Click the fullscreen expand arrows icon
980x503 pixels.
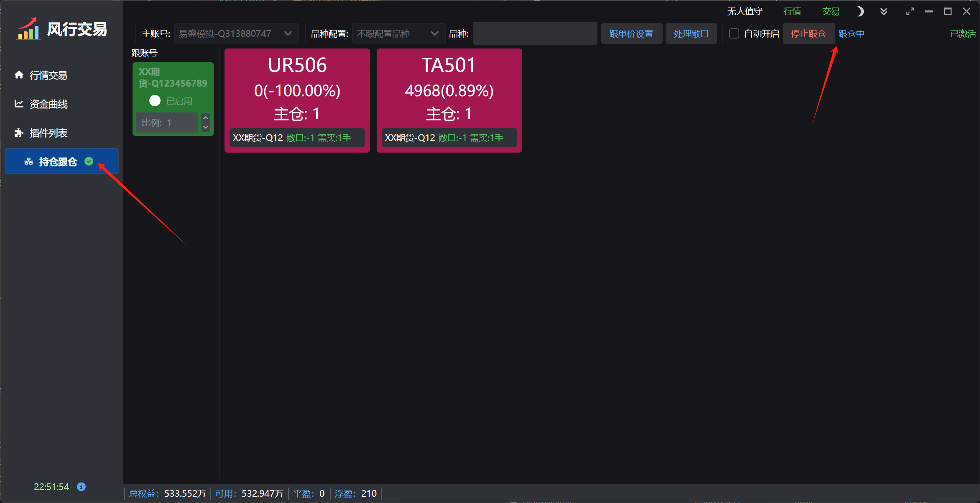tap(910, 12)
